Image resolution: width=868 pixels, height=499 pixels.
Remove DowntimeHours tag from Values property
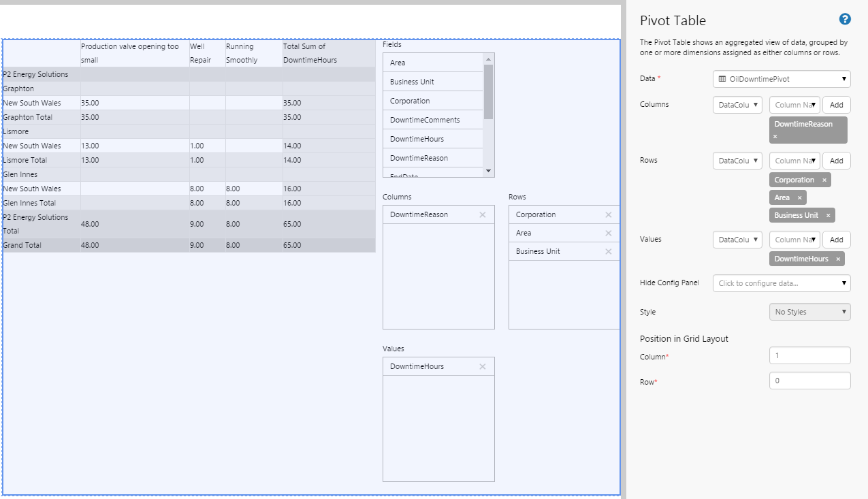(839, 259)
